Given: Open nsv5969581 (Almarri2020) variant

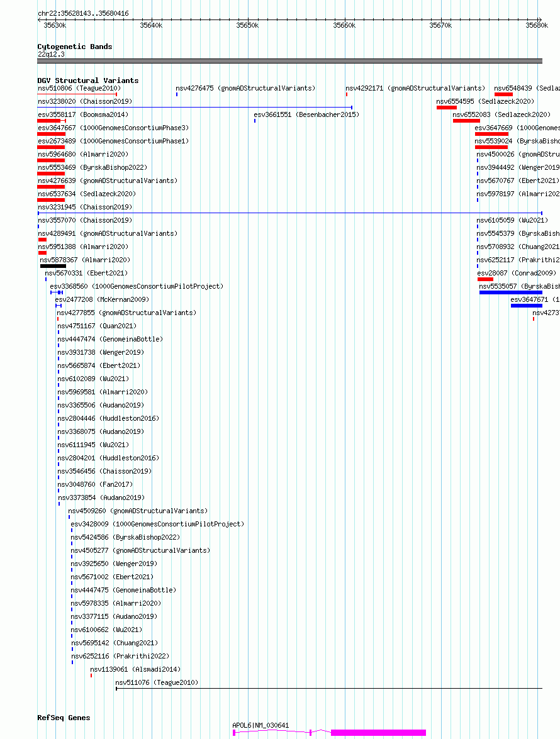Looking at the screenshot, I should pos(103,392).
